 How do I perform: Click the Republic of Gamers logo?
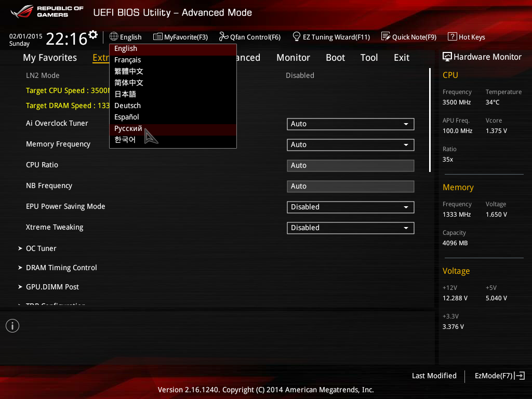[x=47, y=12]
